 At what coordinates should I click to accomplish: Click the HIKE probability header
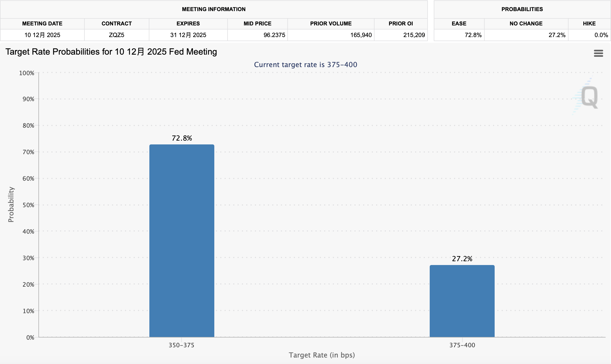coord(589,24)
